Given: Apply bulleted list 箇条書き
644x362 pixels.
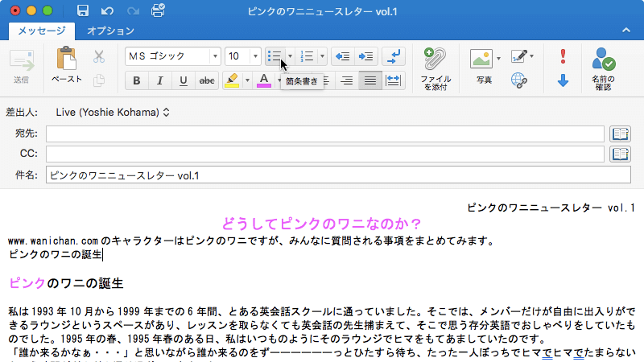Looking at the screenshot, I should pyautogui.click(x=275, y=56).
